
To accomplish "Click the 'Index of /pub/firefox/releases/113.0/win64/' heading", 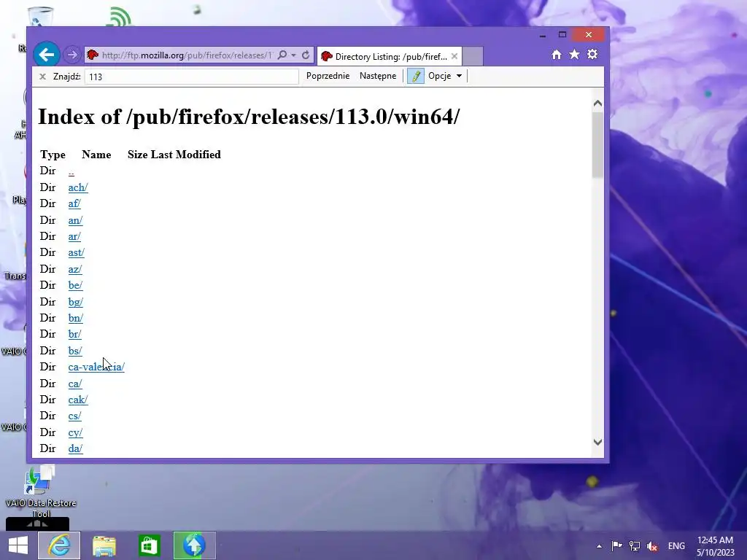I will tap(249, 117).
